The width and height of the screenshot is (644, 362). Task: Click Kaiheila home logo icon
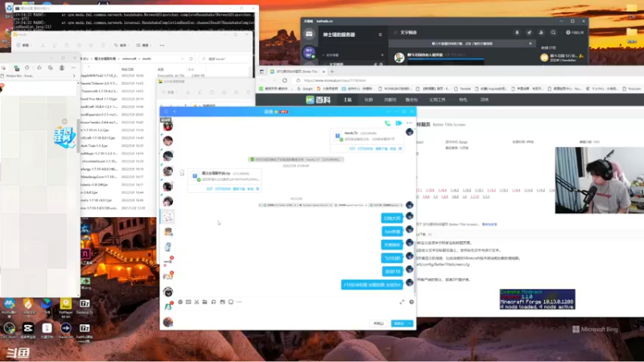point(309,35)
